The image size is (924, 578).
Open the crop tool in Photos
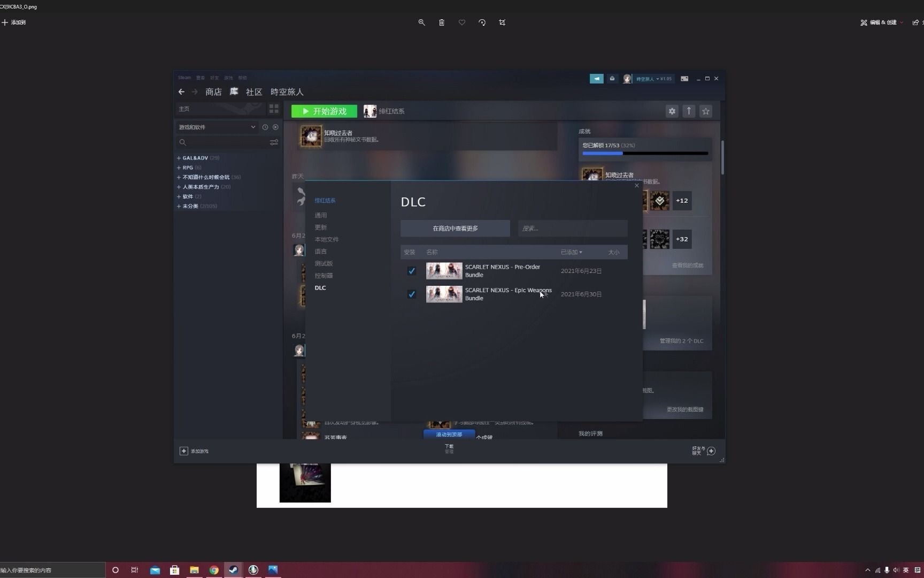point(502,22)
